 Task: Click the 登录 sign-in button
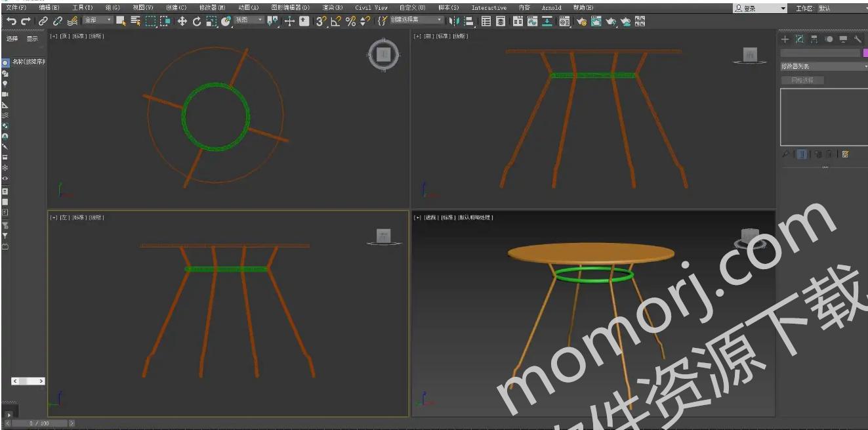(745, 9)
